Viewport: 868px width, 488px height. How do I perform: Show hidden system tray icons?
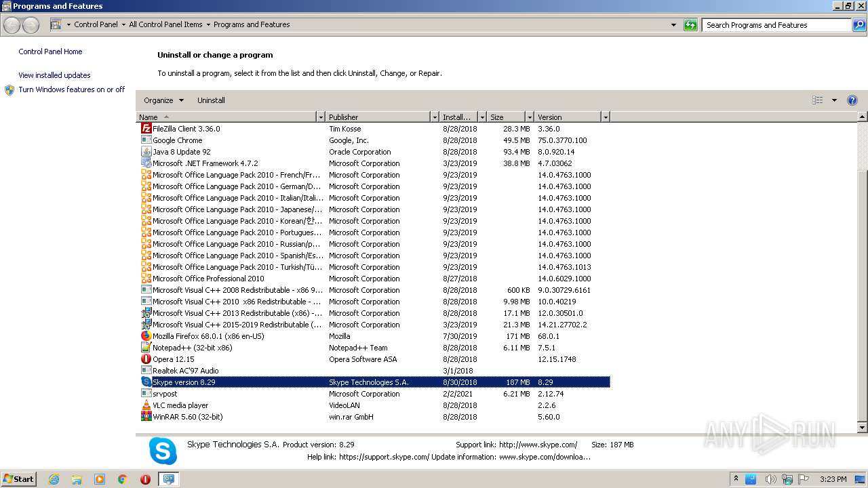pos(736,479)
